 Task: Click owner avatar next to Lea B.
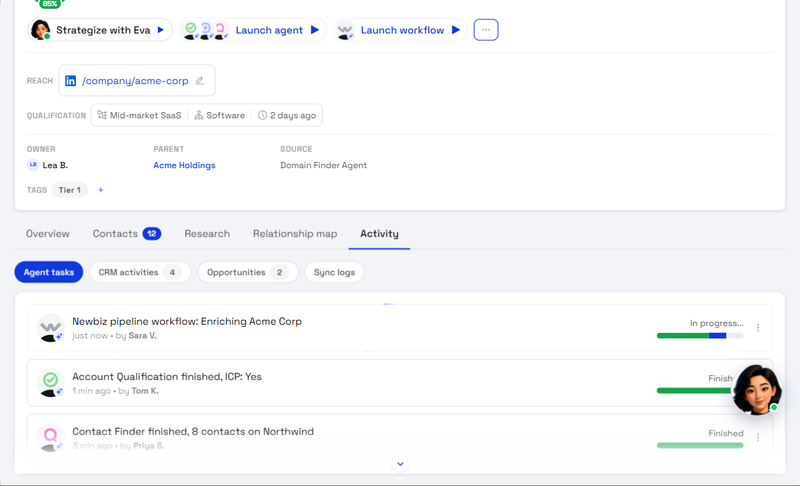pos(33,165)
